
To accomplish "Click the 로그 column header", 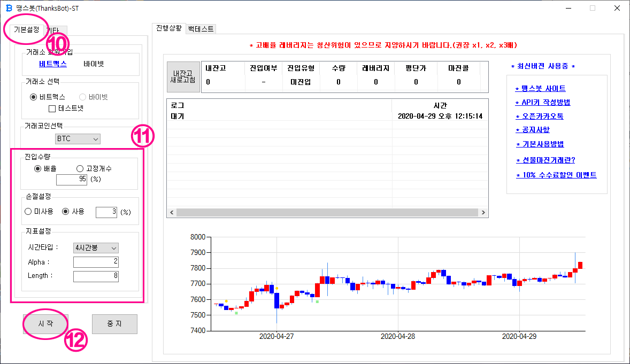I will tap(177, 105).
